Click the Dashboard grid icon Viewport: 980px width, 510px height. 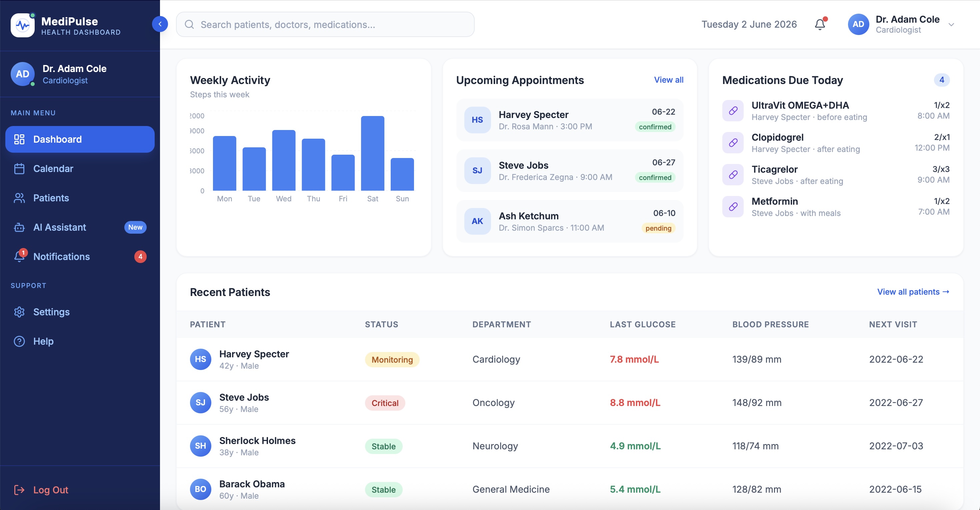(19, 139)
